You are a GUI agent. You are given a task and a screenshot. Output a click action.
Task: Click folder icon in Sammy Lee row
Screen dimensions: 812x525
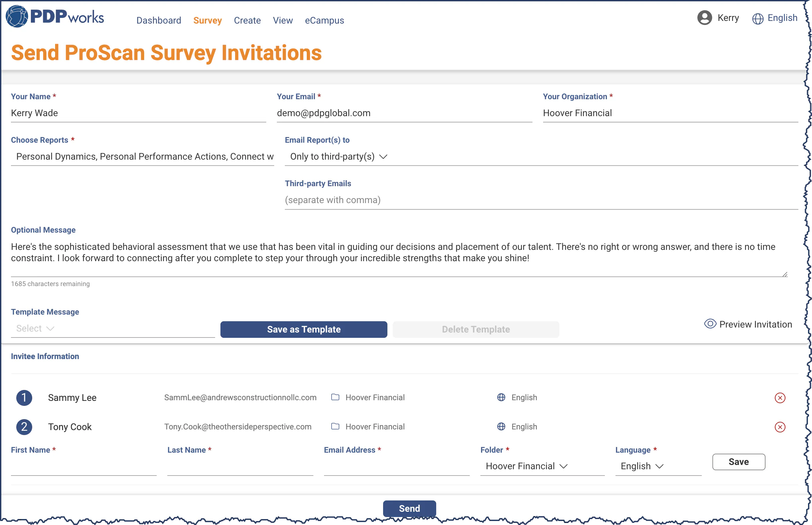335,397
